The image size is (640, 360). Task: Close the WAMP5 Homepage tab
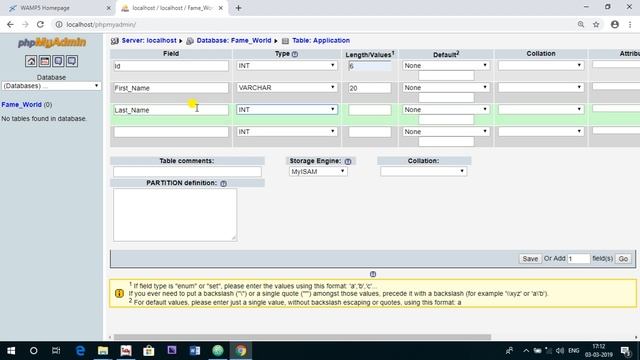pos(109,8)
